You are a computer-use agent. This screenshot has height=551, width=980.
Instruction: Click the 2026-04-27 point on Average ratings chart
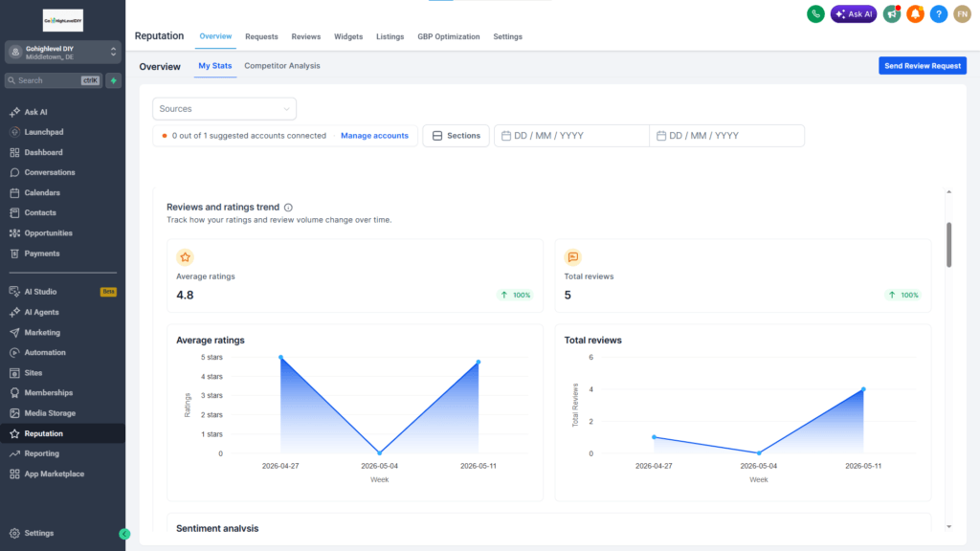coord(280,358)
